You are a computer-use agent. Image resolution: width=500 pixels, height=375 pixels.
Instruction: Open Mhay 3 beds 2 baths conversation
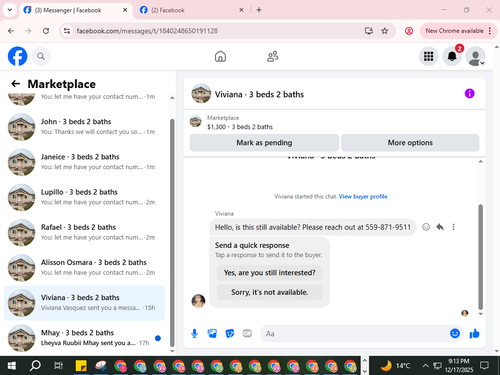tap(84, 338)
